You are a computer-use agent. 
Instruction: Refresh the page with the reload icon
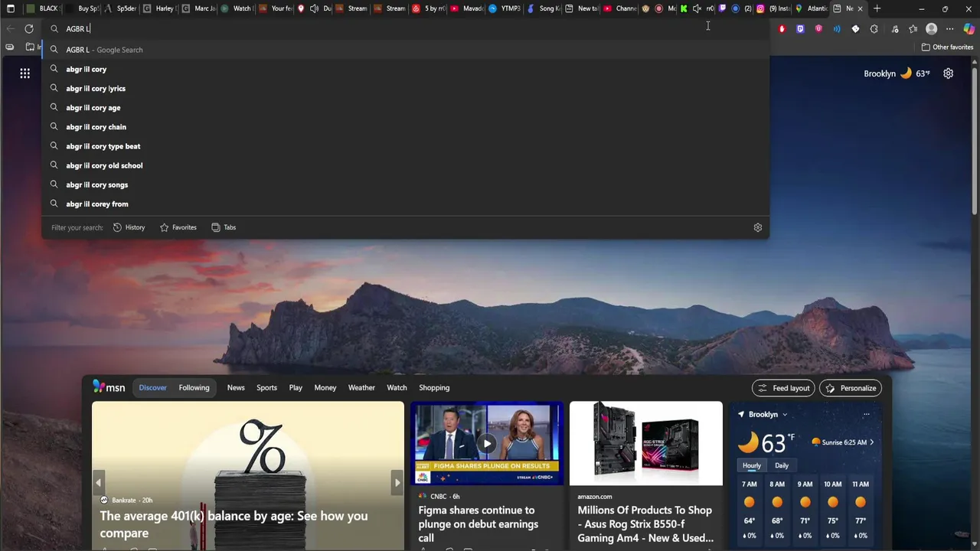tap(29, 28)
